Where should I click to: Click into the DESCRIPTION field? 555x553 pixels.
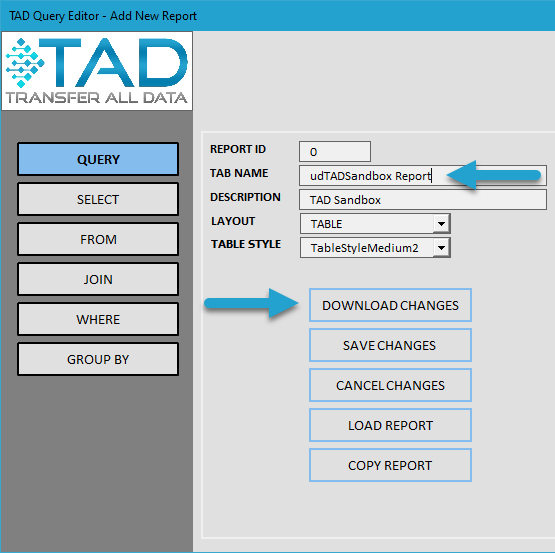pyautogui.click(x=423, y=200)
